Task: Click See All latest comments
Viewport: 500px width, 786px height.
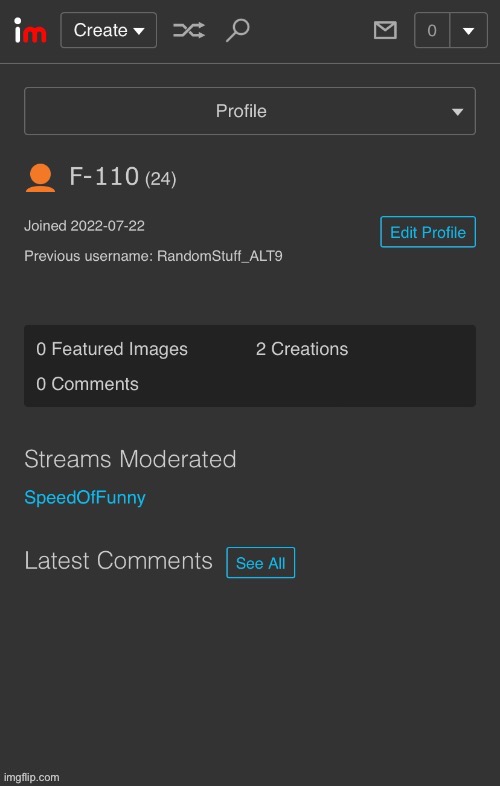Action: point(260,563)
